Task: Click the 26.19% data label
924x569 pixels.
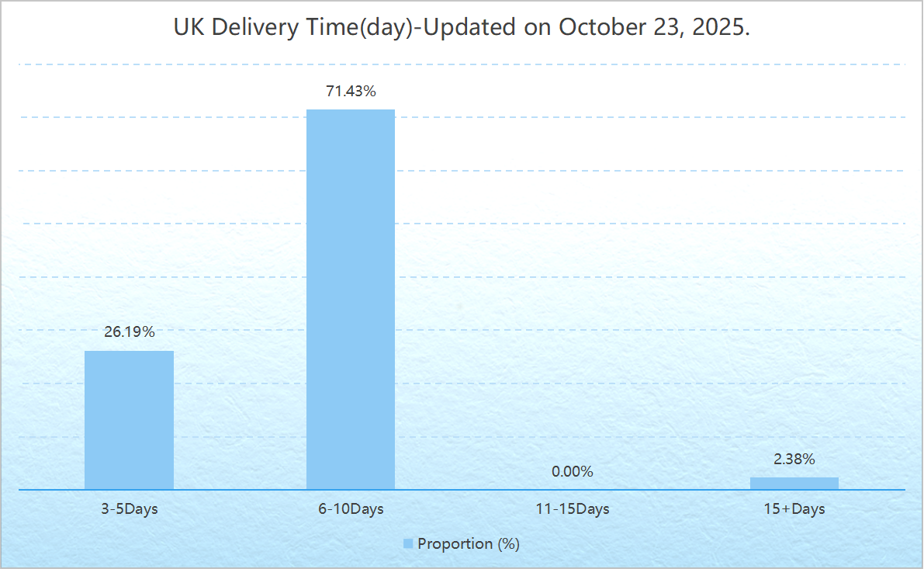Action: 130,332
